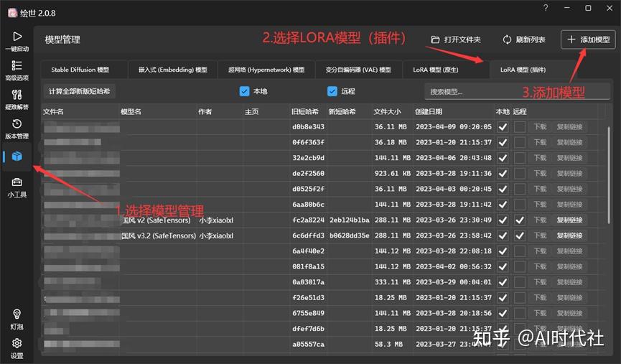The height and width of the screenshot is (364, 621).
Task: Open 高级选项 list icon in sidebar
Action: click(x=17, y=65)
